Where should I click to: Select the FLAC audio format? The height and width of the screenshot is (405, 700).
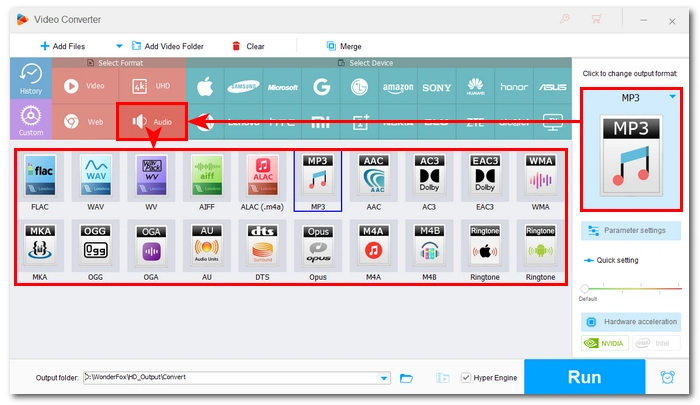coord(40,176)
